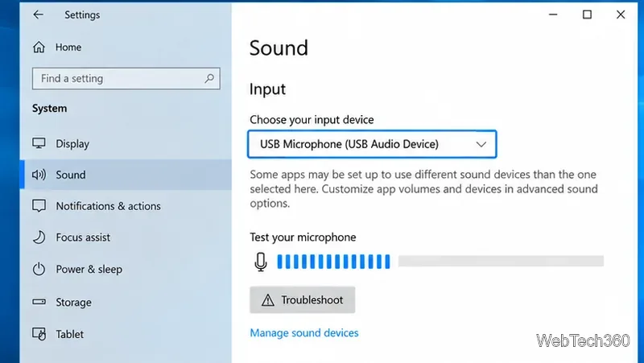The height and width of the screenshot is (363, 644).
Task: Focus the Find a setting search box
Action: coord(126,78)
